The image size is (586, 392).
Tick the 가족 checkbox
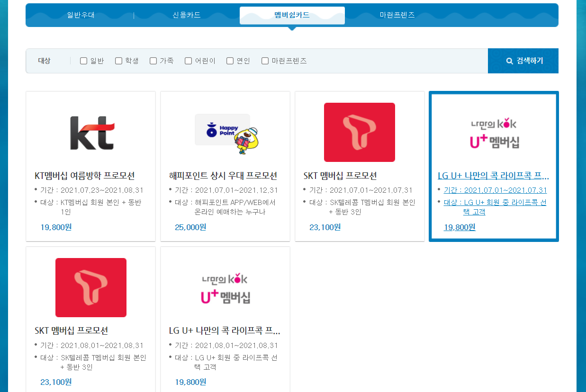click(153, 61)
